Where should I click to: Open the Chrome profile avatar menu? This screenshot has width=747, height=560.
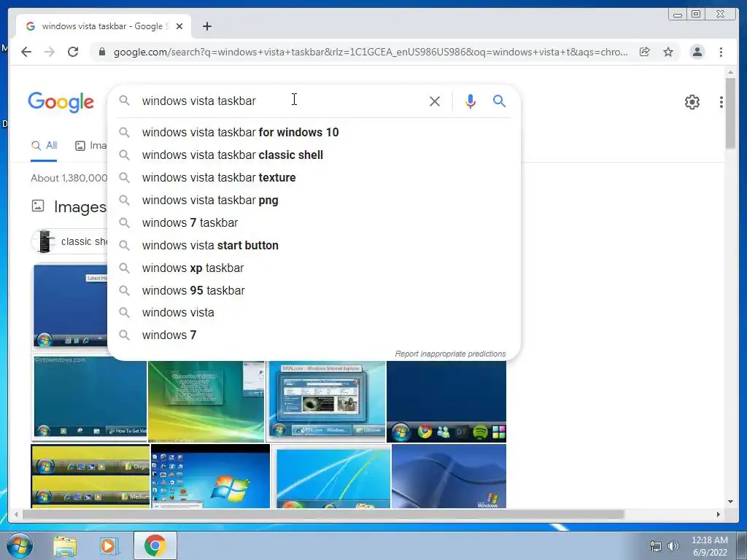click(697, 52)
